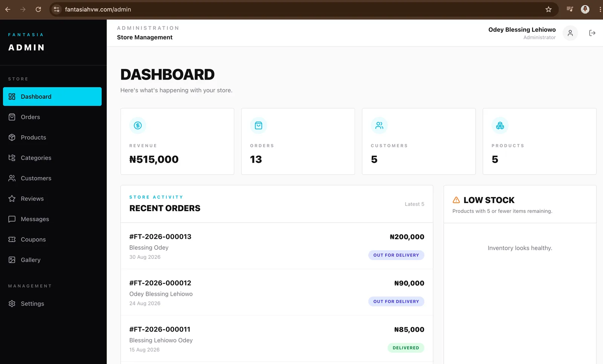
Task: Click the "30 Aug 2026" order date
Action: 145,257
